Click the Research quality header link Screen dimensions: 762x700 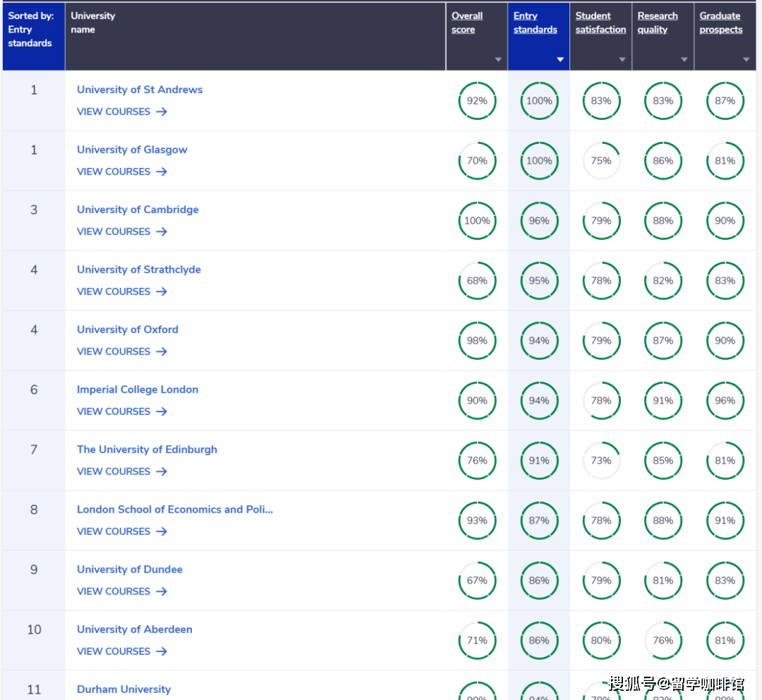pyautogui.click(x=658, y=23)
